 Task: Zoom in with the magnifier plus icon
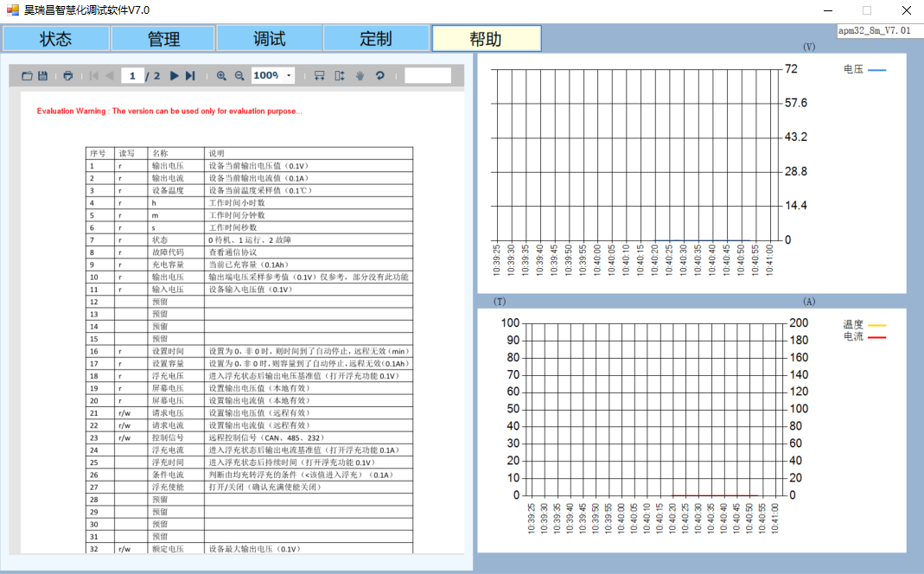point(221,76)
